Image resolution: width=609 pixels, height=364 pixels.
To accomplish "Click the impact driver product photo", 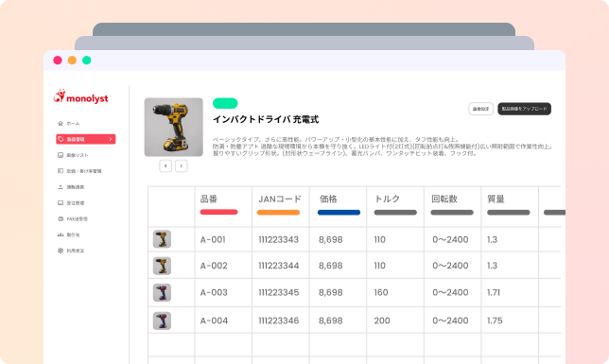I will coord(174,127).
